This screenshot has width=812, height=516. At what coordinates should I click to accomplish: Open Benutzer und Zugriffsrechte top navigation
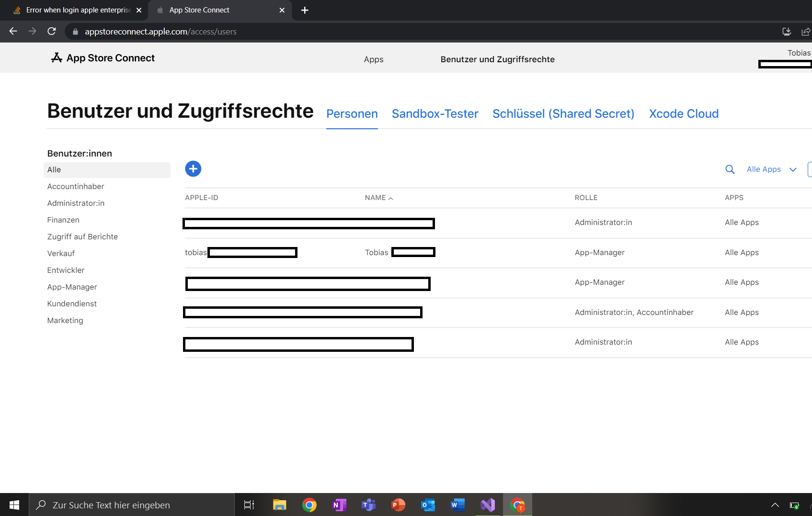(x=498, y=59)
